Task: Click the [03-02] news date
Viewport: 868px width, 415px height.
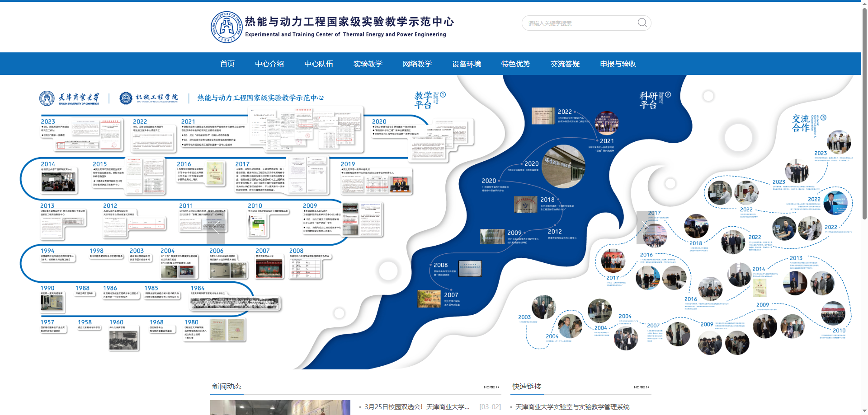Action: tap(490, 407)
